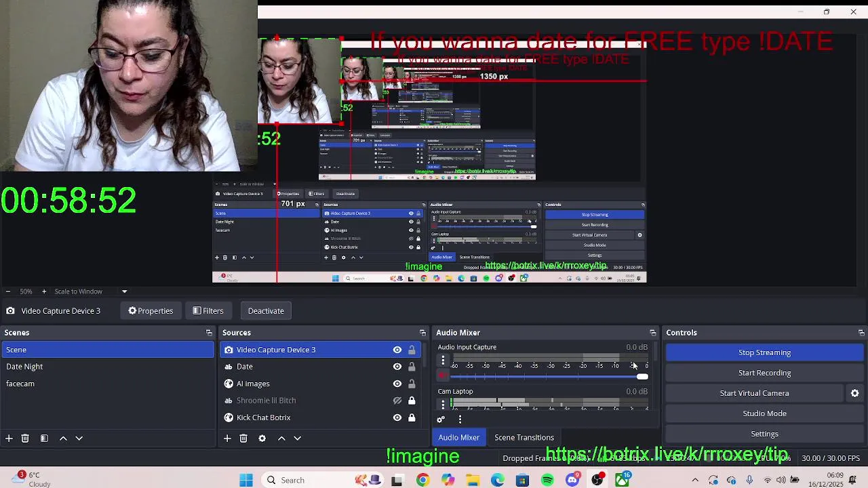The image size is (868, 488).
Task: Show hidden system tray icons chevron
Action: point(695,481)
